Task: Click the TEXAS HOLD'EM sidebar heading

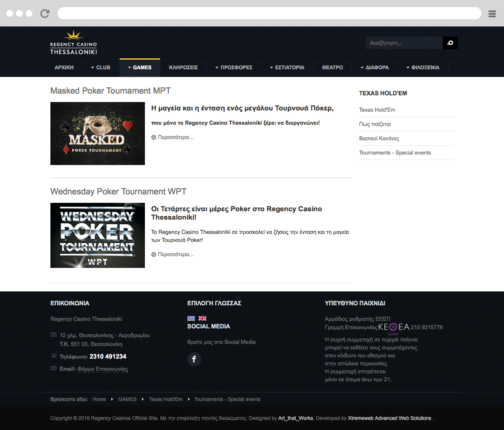Action: tap(383, 93)
